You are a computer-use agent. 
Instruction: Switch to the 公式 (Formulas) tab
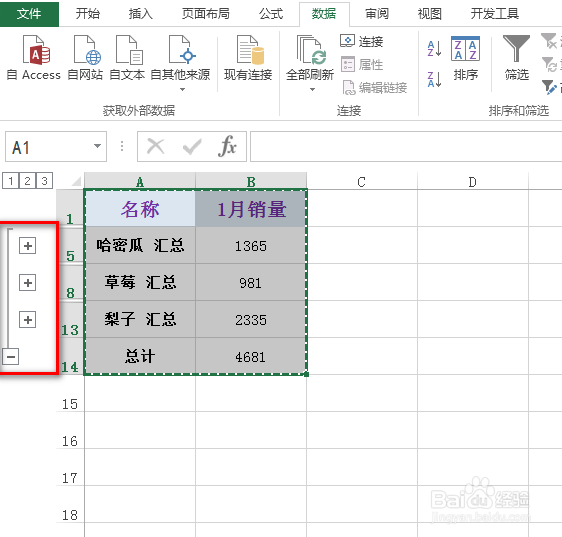(271, 14)
